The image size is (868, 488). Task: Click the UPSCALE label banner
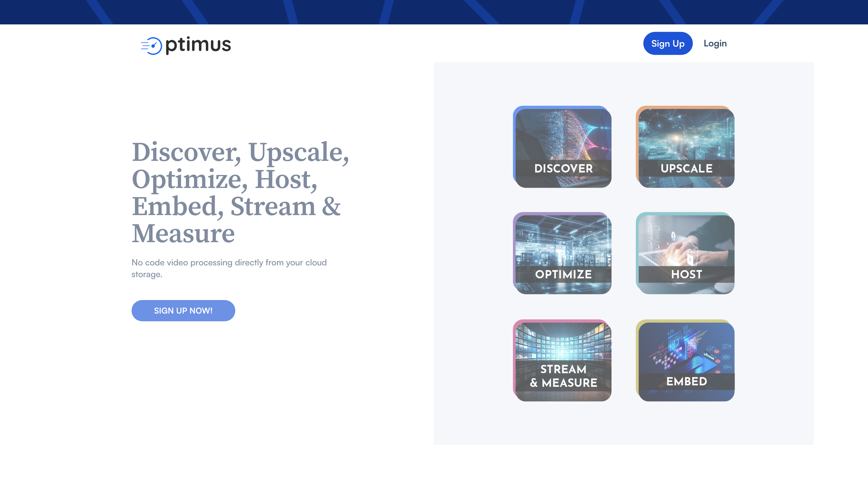(686, 168)
